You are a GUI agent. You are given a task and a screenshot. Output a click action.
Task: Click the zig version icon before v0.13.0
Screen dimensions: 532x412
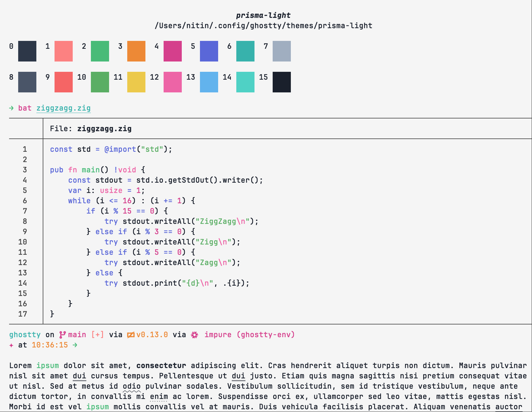[x=131, y=335]
